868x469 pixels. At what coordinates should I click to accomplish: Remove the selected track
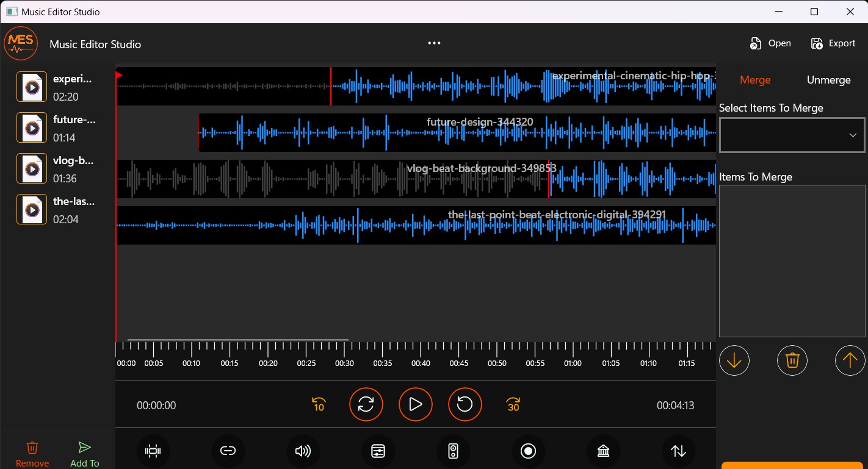pos(32,453)
